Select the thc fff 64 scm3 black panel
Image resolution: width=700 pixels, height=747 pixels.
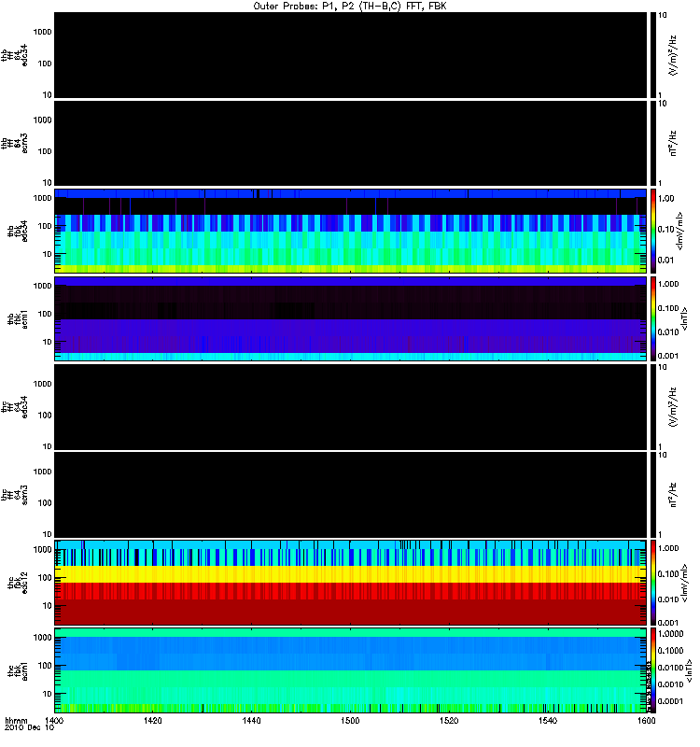350,495
